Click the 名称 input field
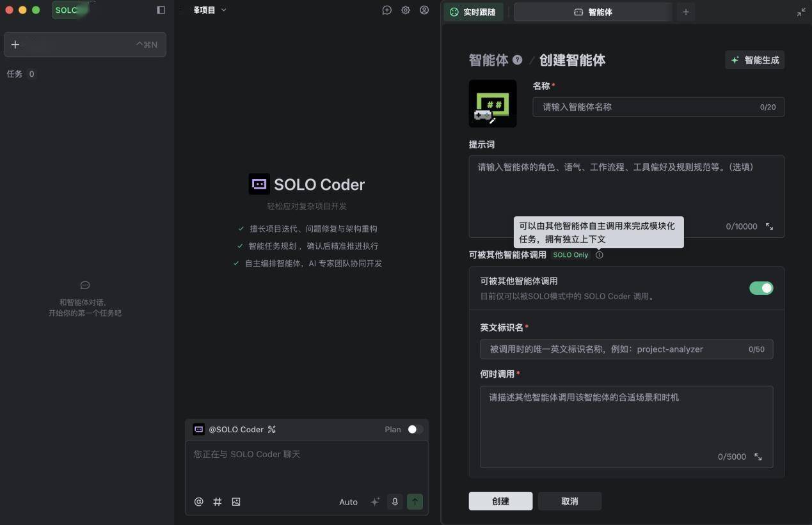 [646, 107]
